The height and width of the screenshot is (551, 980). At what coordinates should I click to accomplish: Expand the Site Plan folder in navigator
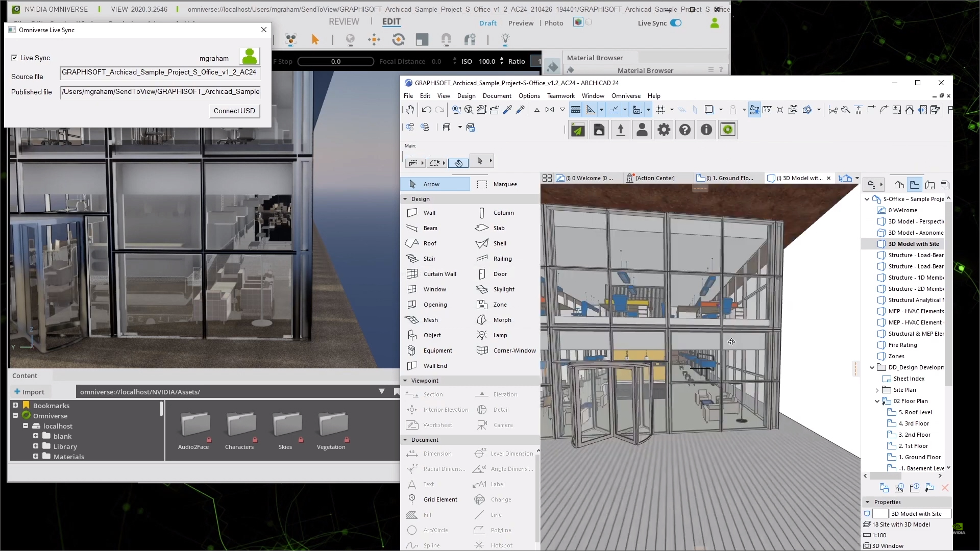(877, 390)
